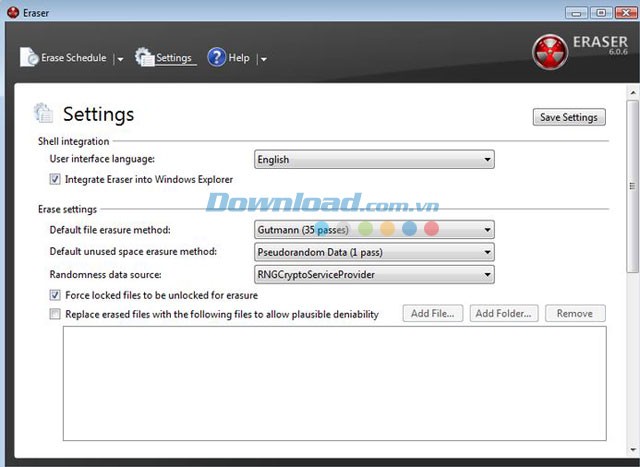
Task: Toggle Integrate Eraser into Windows Explorer
Action: click(55, 180)
